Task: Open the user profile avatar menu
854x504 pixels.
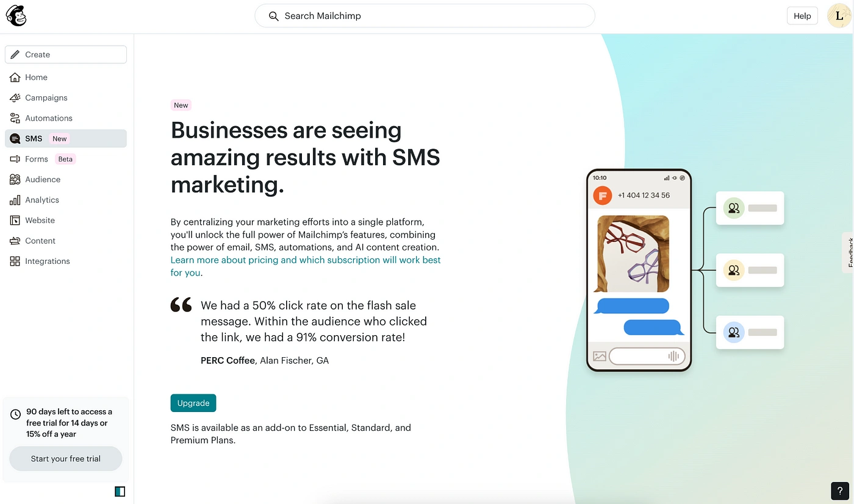Action: tap(839, 16)
